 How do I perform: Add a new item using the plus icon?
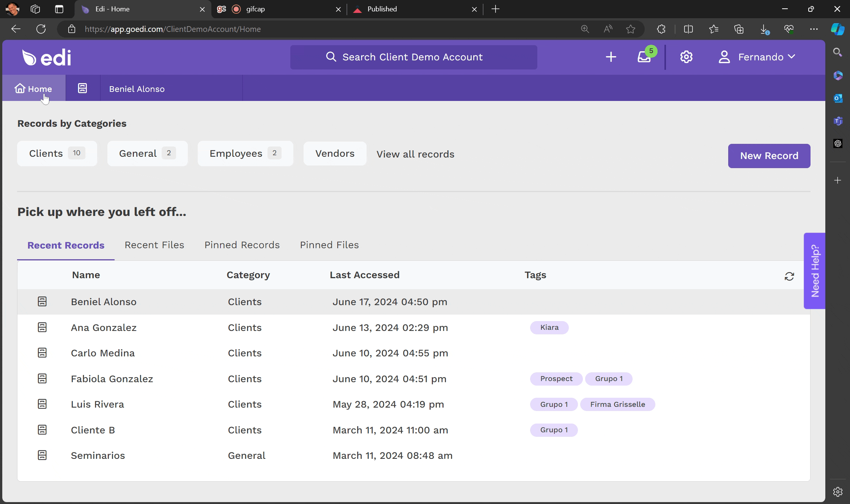pyautogui.click(x=611, y=57)
